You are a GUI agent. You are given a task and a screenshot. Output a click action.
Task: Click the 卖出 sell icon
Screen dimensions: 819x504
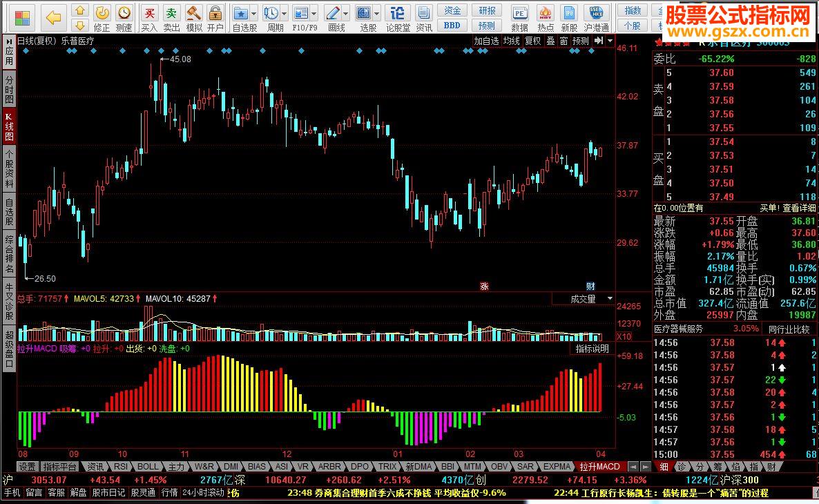point(171,13)
